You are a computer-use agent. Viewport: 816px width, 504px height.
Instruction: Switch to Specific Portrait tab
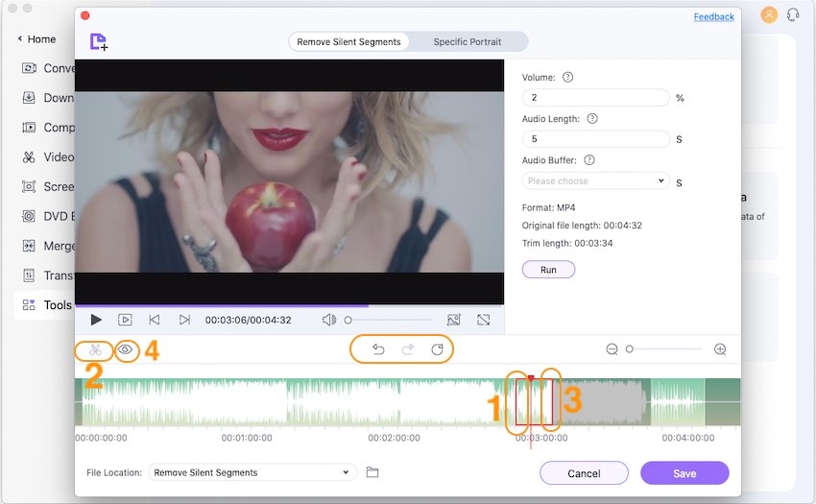point(468,41)
